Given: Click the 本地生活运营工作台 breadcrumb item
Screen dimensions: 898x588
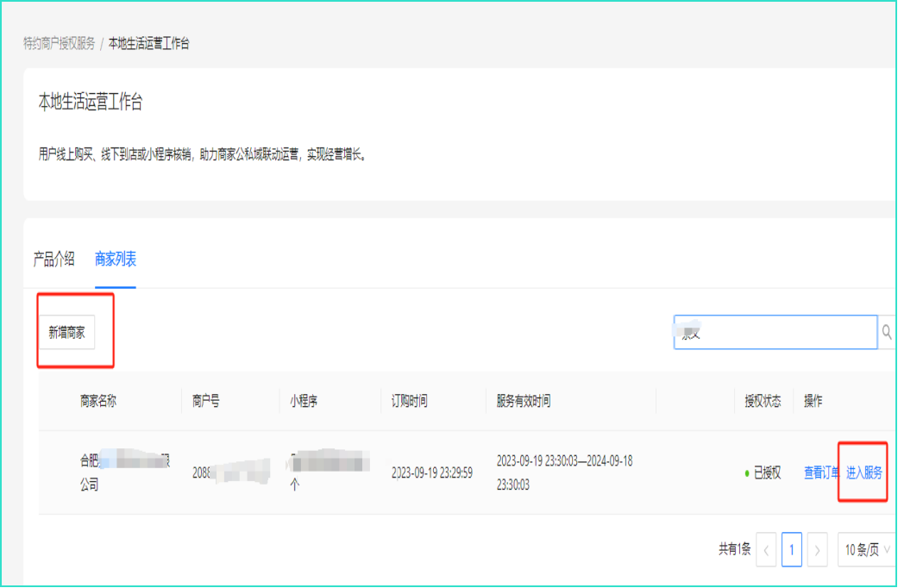Looking at the screenshot, I should click(148, 44).
